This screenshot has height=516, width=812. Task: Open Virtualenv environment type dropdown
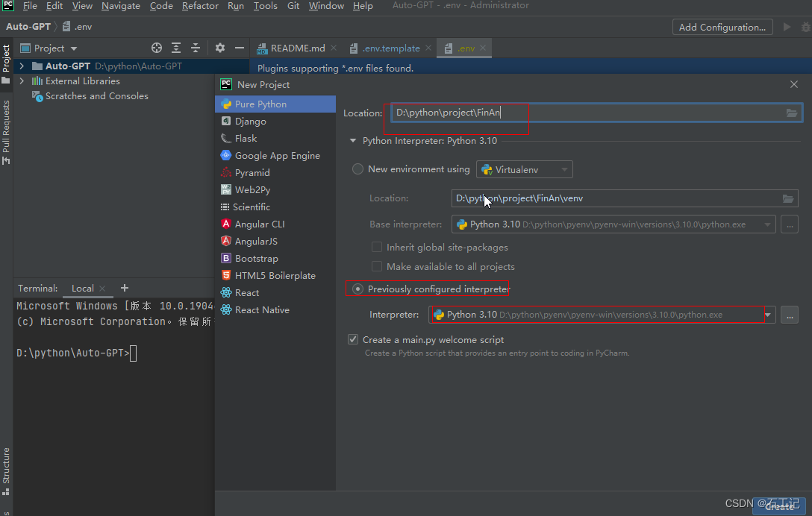[524, 169]
